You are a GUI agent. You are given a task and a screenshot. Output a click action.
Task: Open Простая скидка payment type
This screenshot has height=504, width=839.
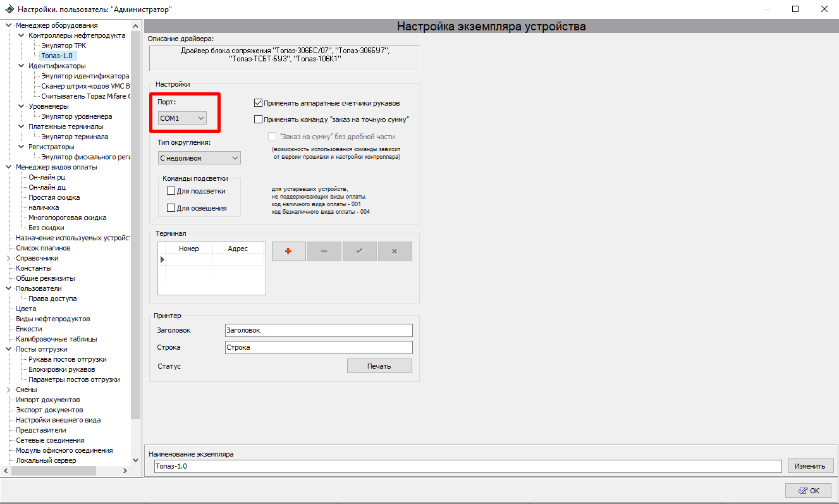point(54,197)
